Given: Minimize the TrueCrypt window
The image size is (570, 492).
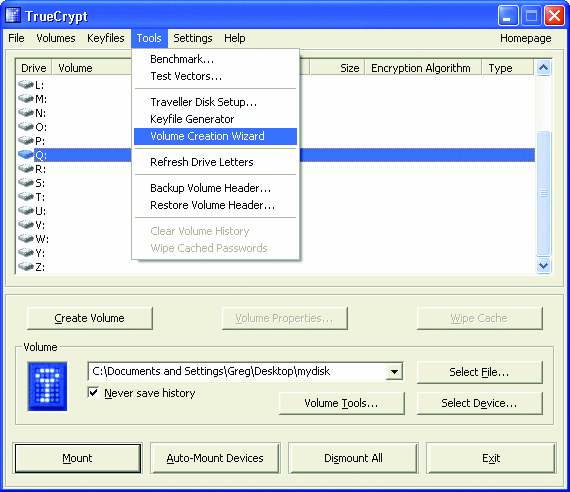Looking at the screenshot, I should [x=508, y=16].
